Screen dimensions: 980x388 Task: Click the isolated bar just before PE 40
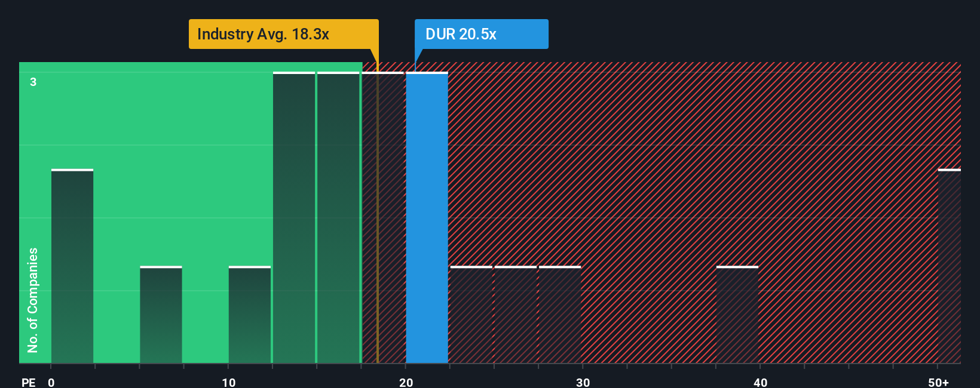tap(737, 315)
